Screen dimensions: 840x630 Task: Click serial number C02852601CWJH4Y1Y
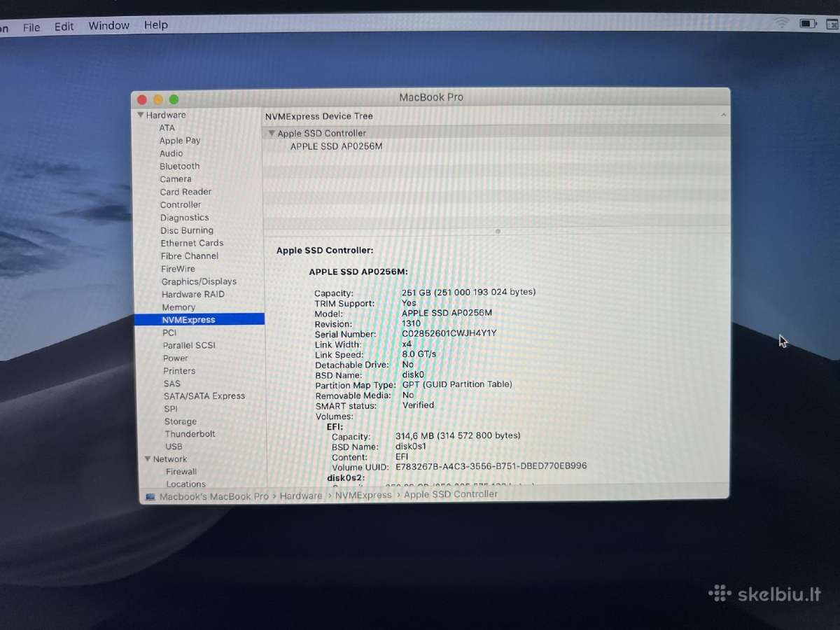[x=449, y=333]
